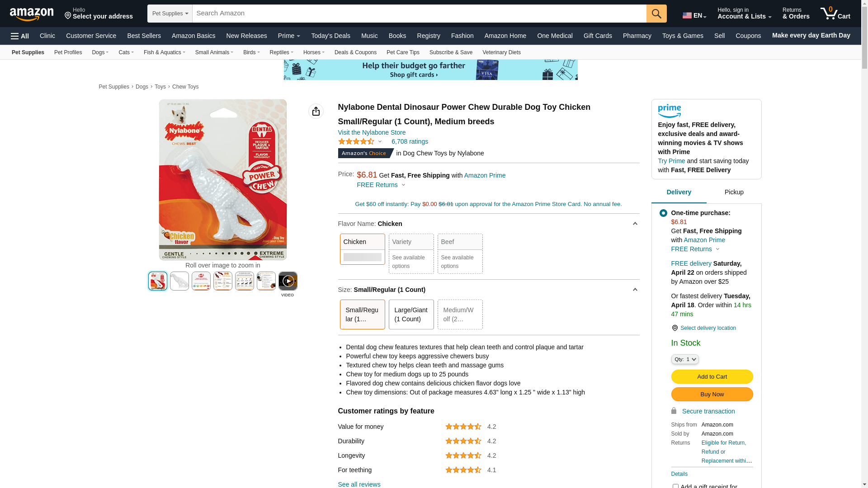The height and width of the screenshot is (488, 868).
Task: Choose Large/Giant (1 Count) size
Action: pos(411,314)
